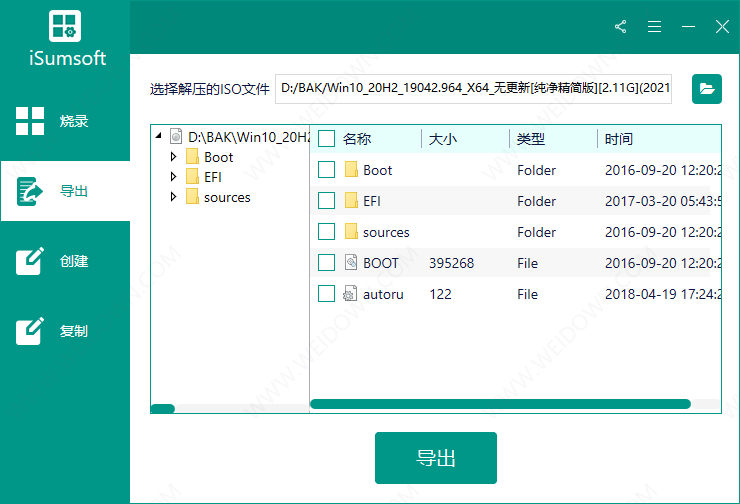Click the 烧录 burn grid icon
This screenshot has width=740, height=504.
point(30,121)
